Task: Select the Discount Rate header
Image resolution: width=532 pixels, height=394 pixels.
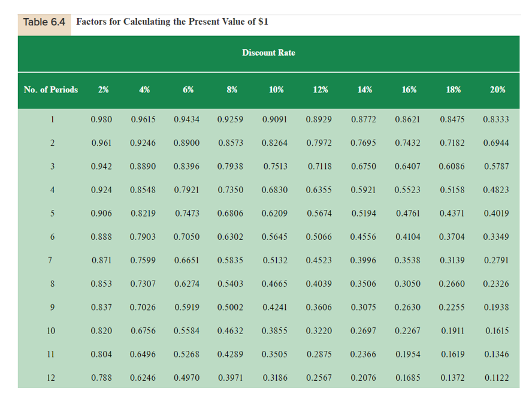Action: (x=268, y=53)
